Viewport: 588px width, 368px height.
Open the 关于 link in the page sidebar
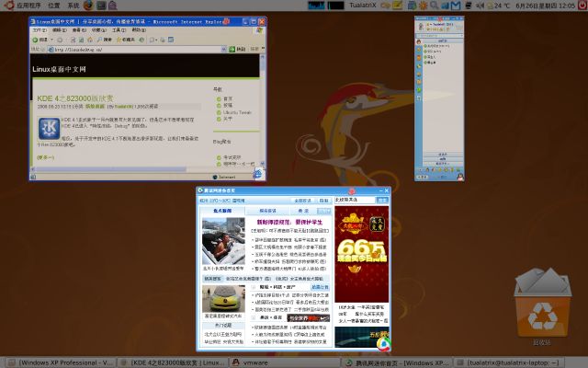click(228, 119)
